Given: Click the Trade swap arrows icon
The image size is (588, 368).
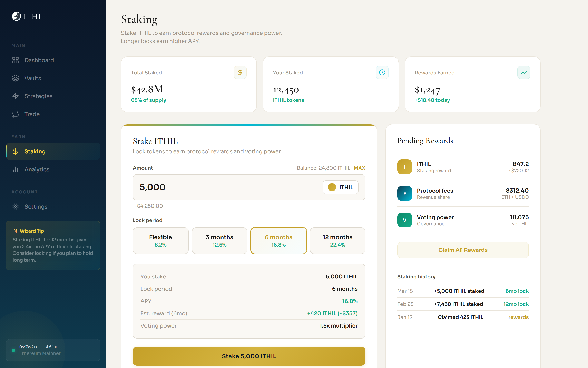Looking at the screenshot, I should [16, 114].
